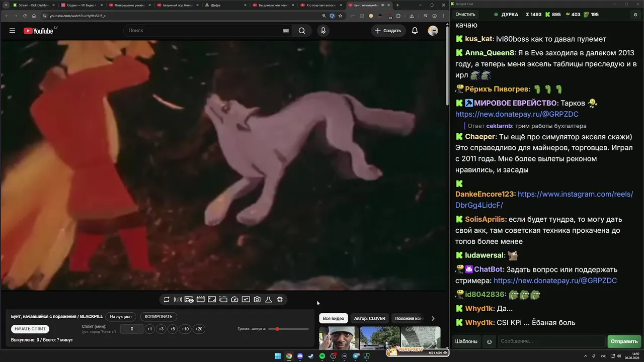Open a new browser tab

tap(397, 5)
